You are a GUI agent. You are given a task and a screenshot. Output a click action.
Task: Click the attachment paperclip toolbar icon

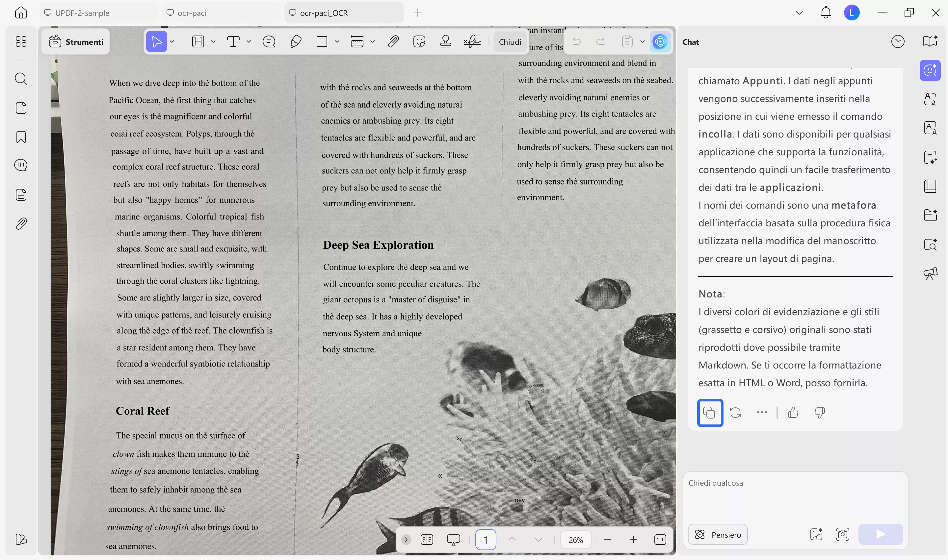click(393, 41)
